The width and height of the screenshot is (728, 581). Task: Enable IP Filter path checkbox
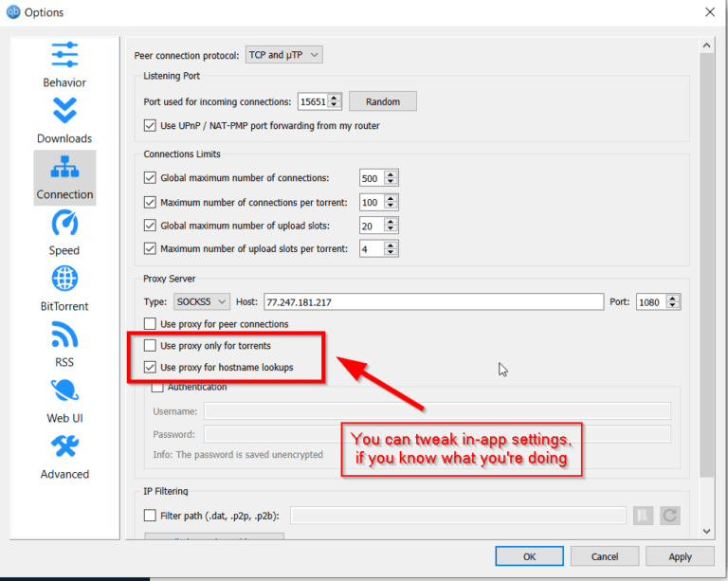pos(150,516)
